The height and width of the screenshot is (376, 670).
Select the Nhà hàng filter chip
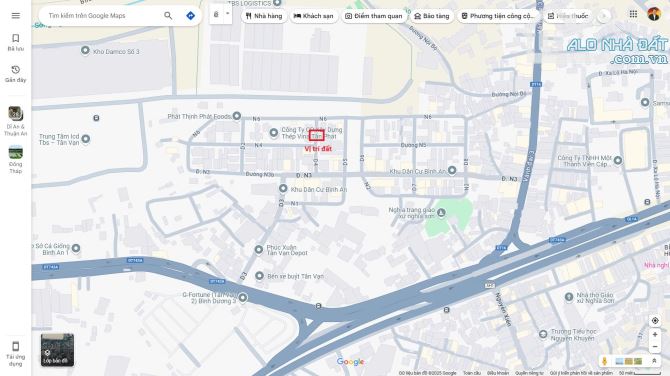(x=264, y=16)
